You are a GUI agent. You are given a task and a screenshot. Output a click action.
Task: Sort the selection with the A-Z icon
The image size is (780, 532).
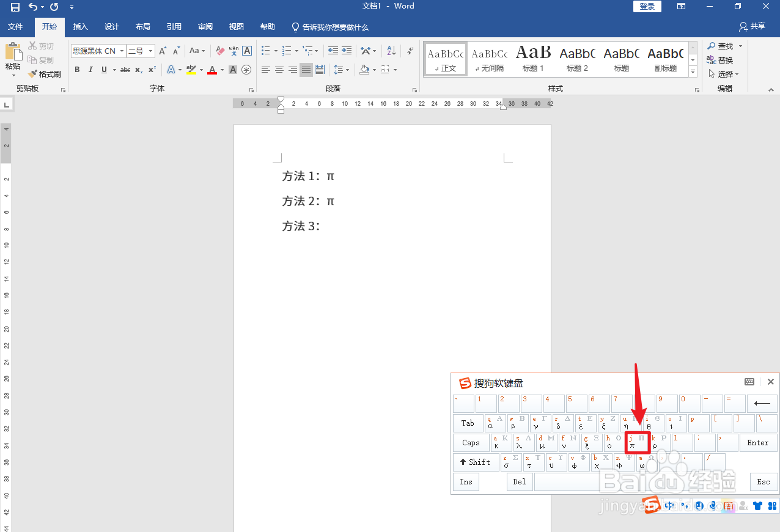[391, 51]
